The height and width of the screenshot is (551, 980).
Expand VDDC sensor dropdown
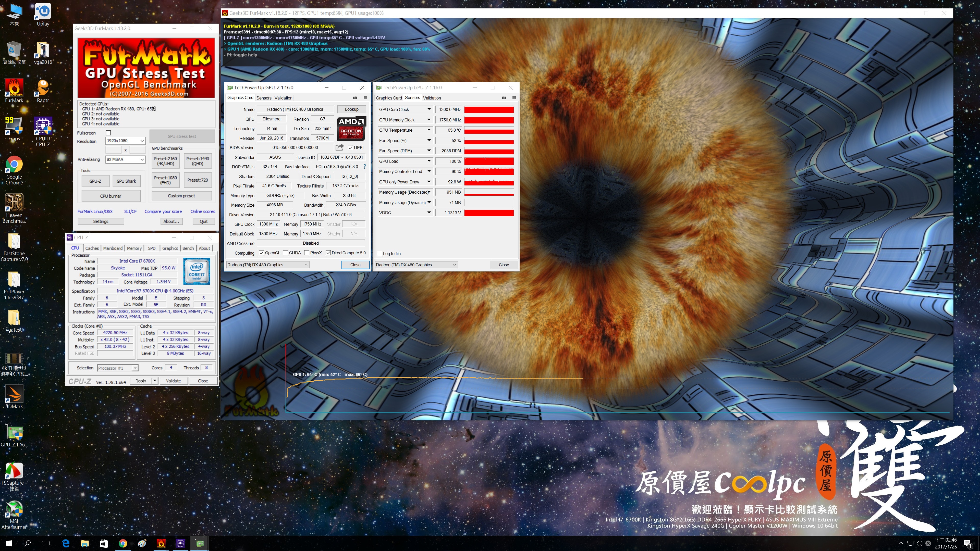pos(429,212)
